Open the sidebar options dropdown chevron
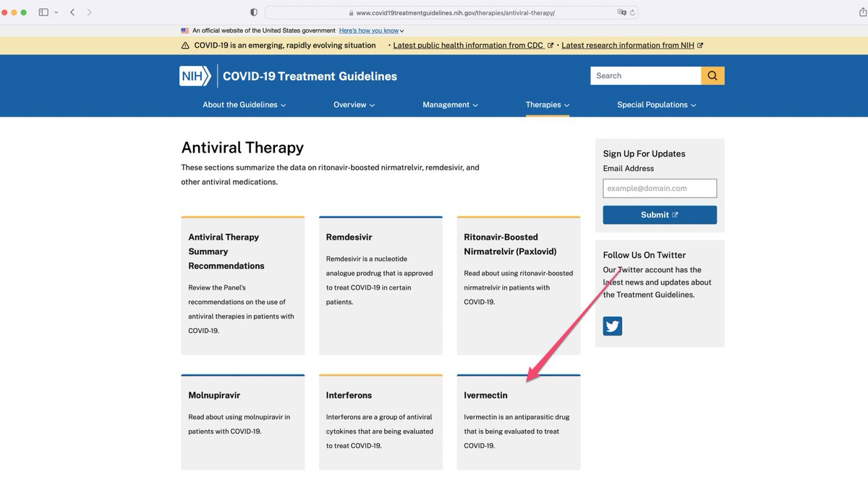 click(x=56, y=12)
